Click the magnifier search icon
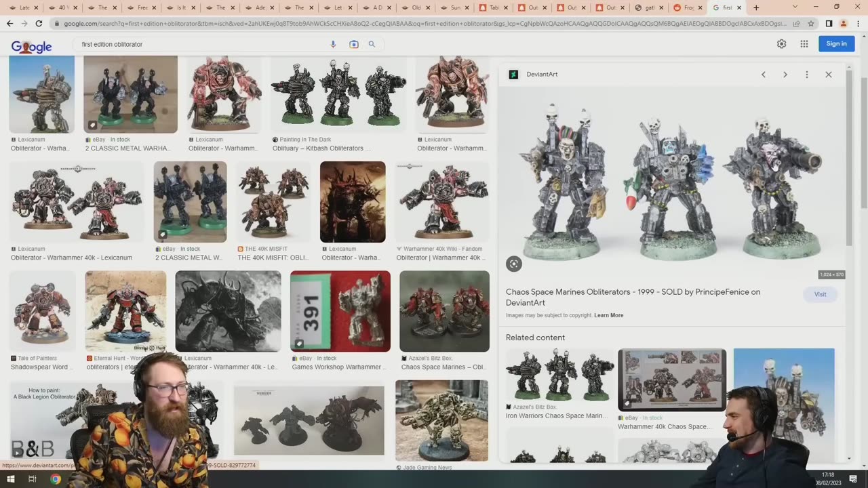Screen dimensions: 868x488 [x=372, y=44]
